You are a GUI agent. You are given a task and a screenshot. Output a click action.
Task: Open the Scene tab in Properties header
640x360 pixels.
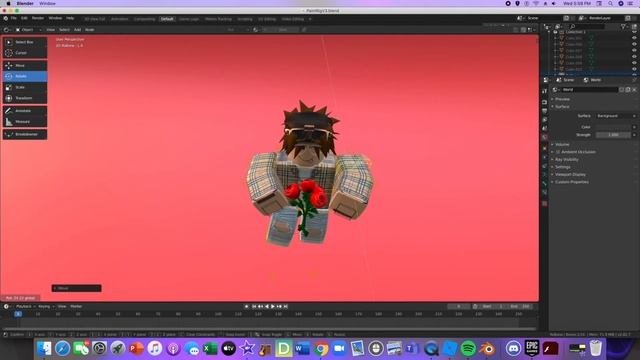[566, 80]
